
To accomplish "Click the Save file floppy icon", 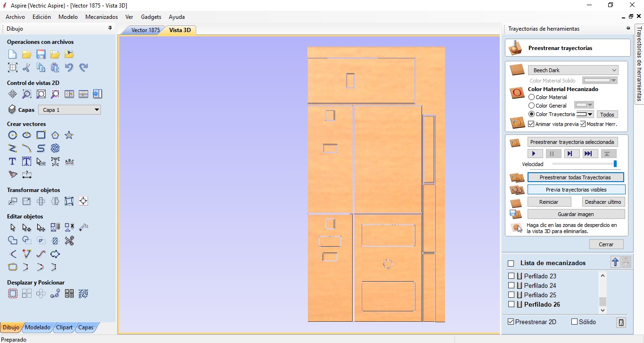I will pos(41,54).
